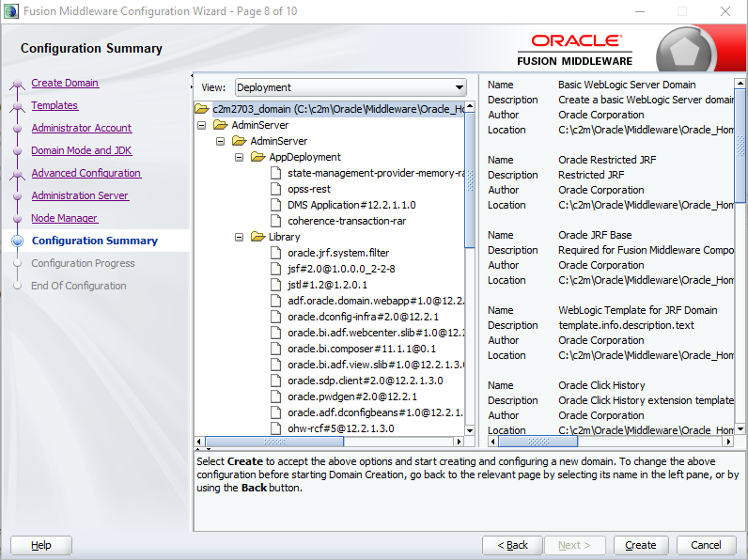Click the details pane scroll-up arrow
748x560 pixels.
(740, 83)
